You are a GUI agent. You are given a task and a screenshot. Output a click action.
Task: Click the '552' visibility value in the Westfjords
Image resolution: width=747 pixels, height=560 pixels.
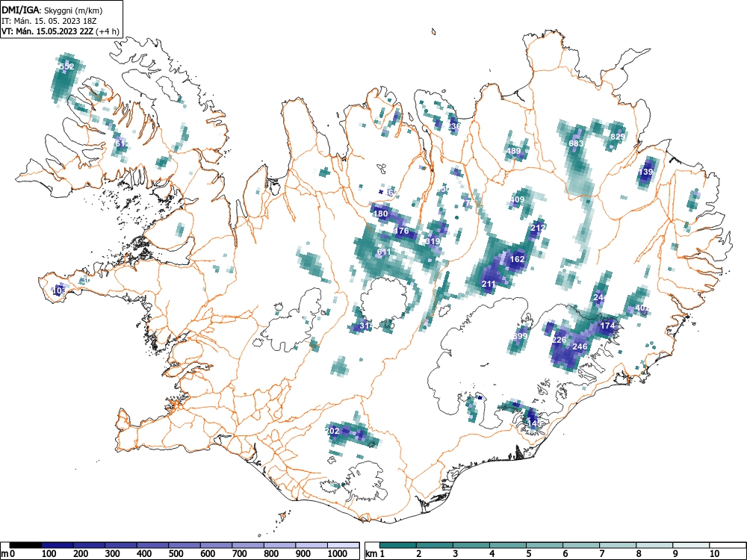66,66
